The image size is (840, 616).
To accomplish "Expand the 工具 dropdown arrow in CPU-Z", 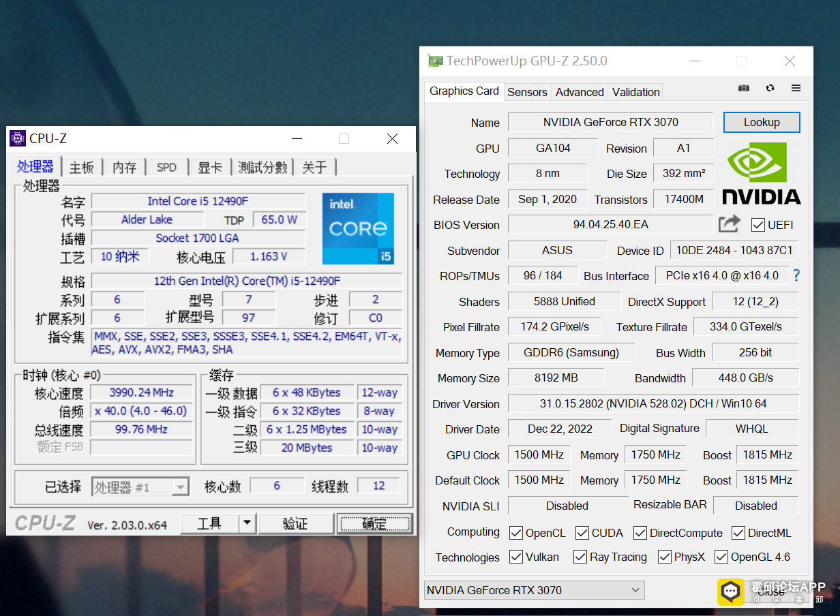I will click(247, 523).
